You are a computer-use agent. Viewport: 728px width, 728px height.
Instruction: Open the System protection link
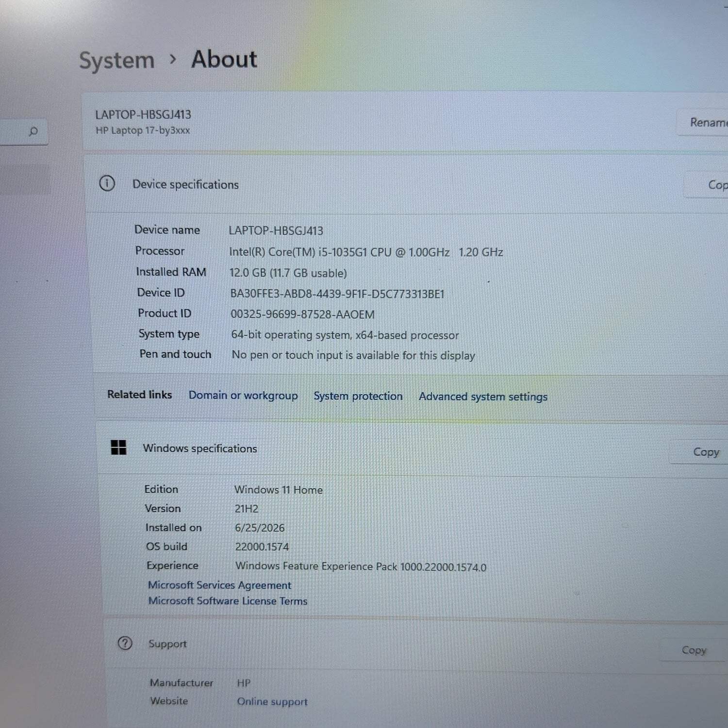[x=358, y=396]
